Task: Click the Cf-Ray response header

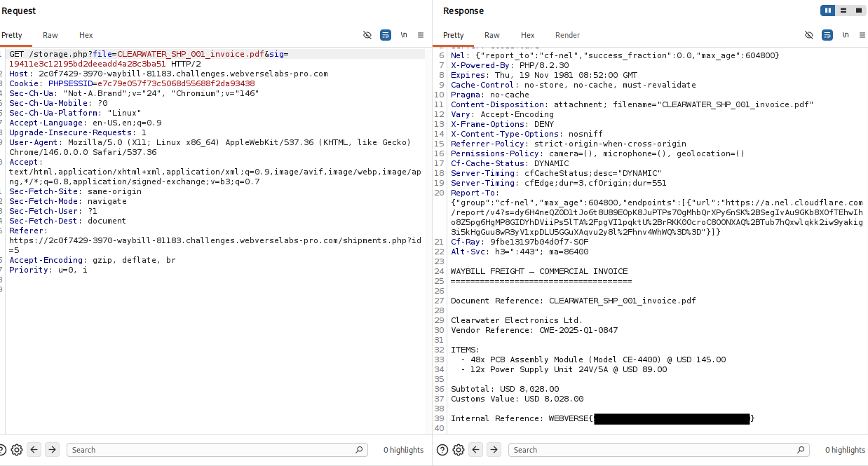Action: (x=520, y=242)
